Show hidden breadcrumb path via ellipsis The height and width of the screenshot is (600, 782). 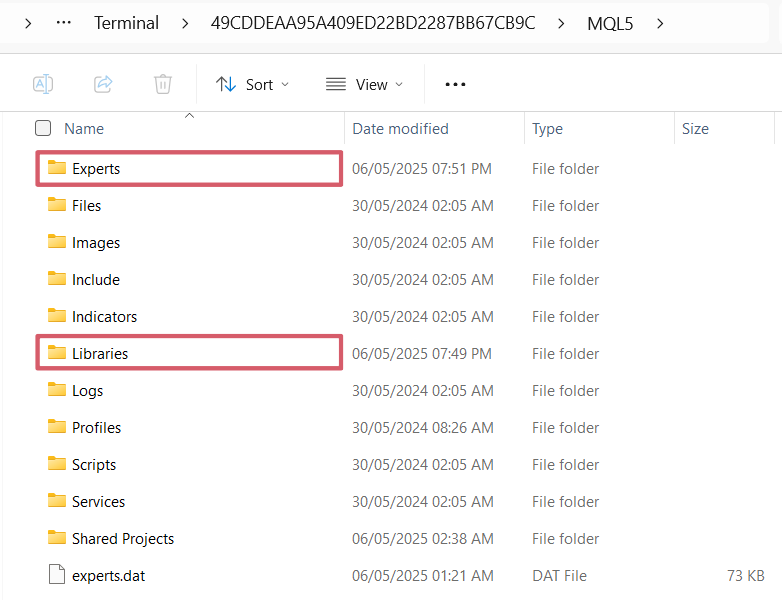click(64, 22)
